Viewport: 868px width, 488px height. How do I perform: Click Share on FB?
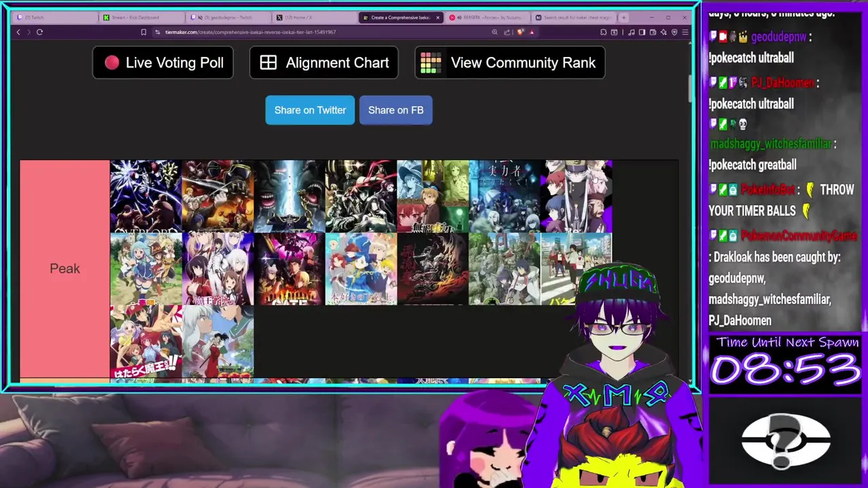tap(396, 110)
